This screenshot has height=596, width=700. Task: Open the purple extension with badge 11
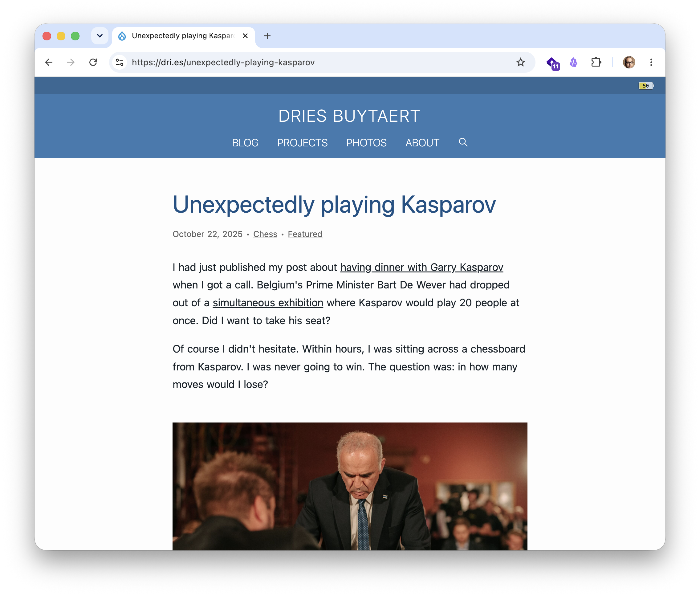pyautogui.click(x=553, y=63)
